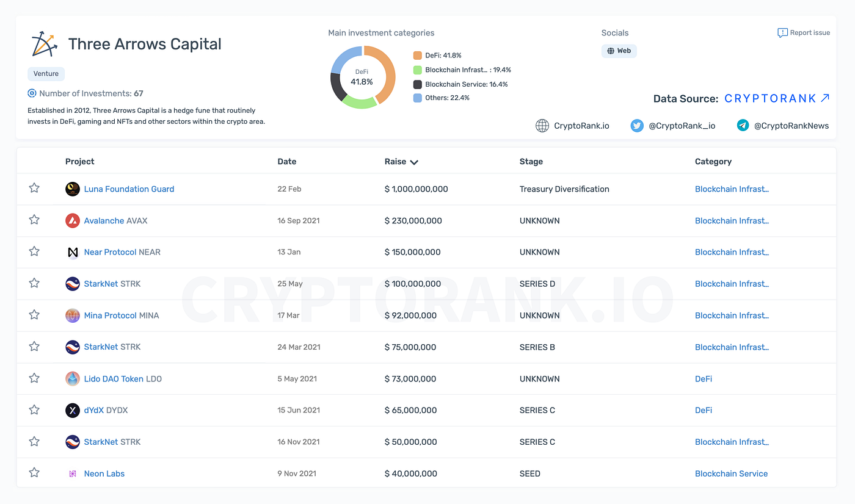Star the StarkNet SERIES B row
Image resolution: width=855 pixels, height=504 pixels.
tap(34, 347)
